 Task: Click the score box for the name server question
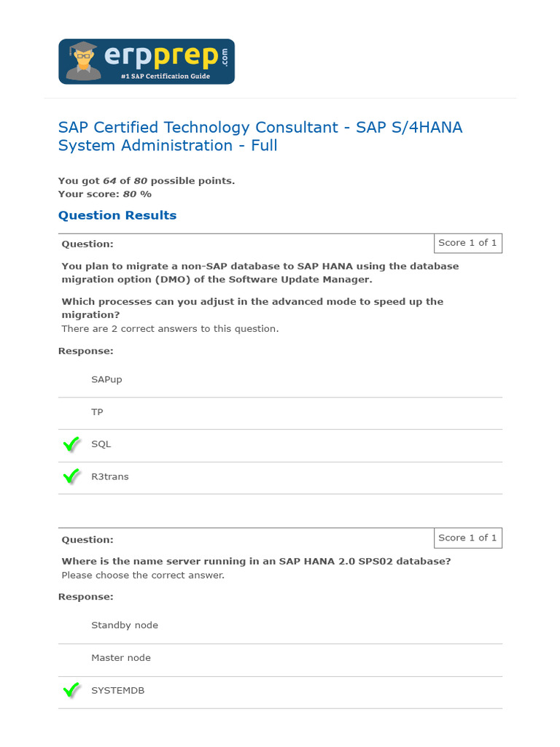[467, 538]
